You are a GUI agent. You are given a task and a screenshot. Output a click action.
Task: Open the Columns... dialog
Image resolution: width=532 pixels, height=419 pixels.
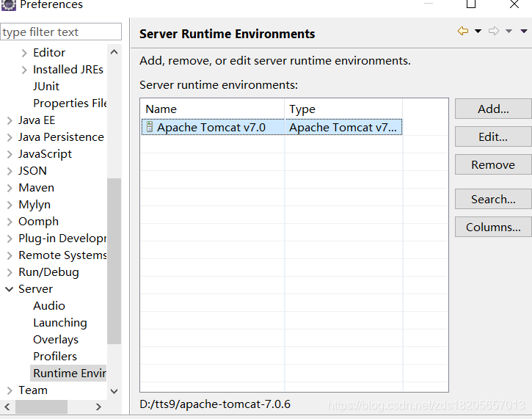493,227
